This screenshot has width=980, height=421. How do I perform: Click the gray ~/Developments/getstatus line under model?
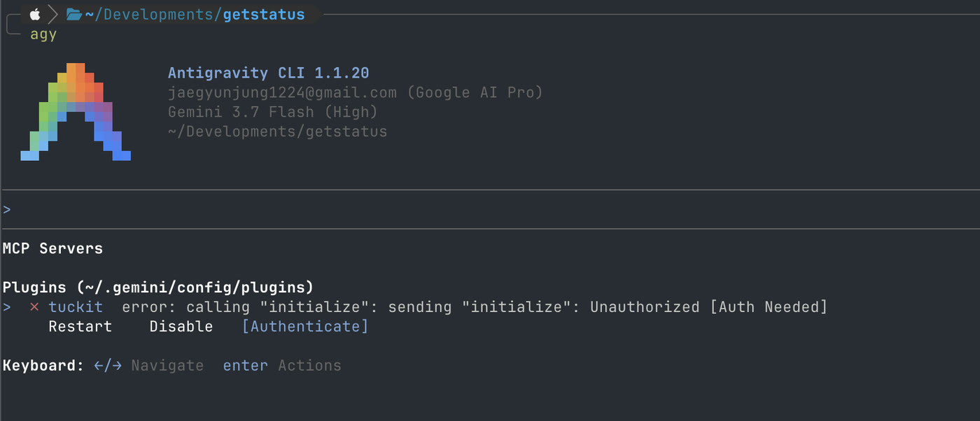277,131
